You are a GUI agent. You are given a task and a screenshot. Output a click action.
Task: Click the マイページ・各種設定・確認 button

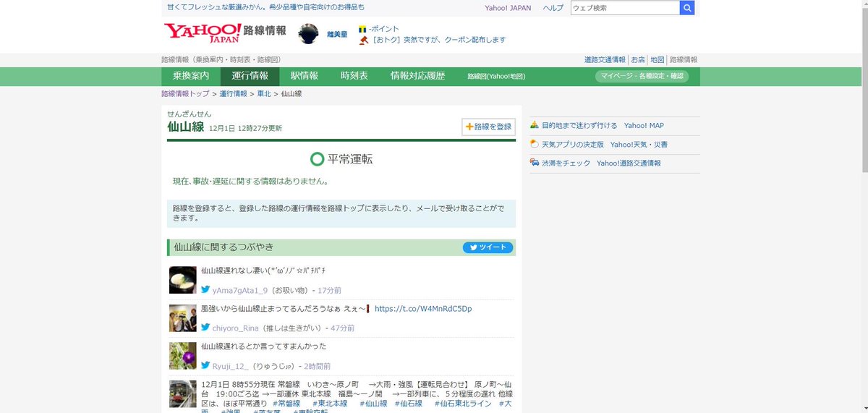pos(642,76)
